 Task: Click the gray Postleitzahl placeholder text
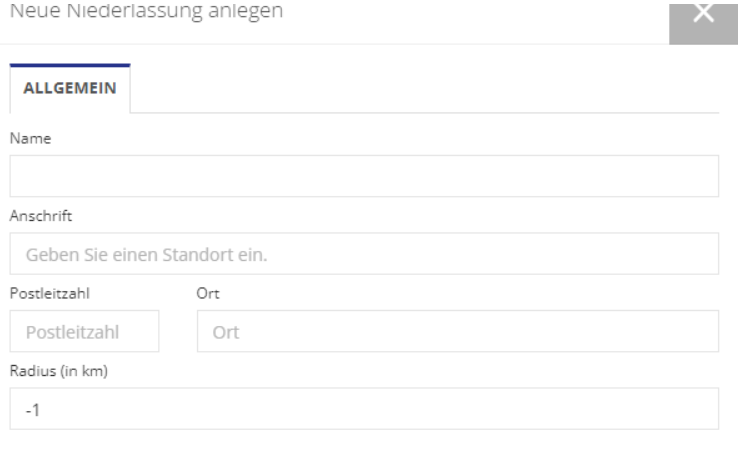(x=72, y=332)
